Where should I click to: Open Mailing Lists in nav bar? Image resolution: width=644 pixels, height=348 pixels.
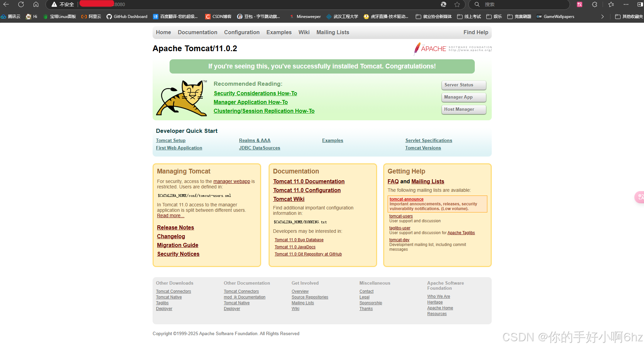[333, 32]
